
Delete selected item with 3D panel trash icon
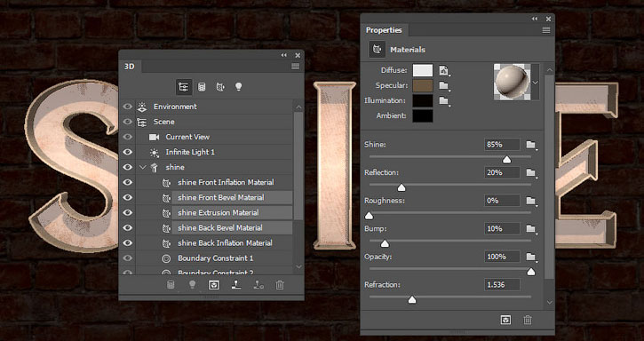click(x=280, y=285)
